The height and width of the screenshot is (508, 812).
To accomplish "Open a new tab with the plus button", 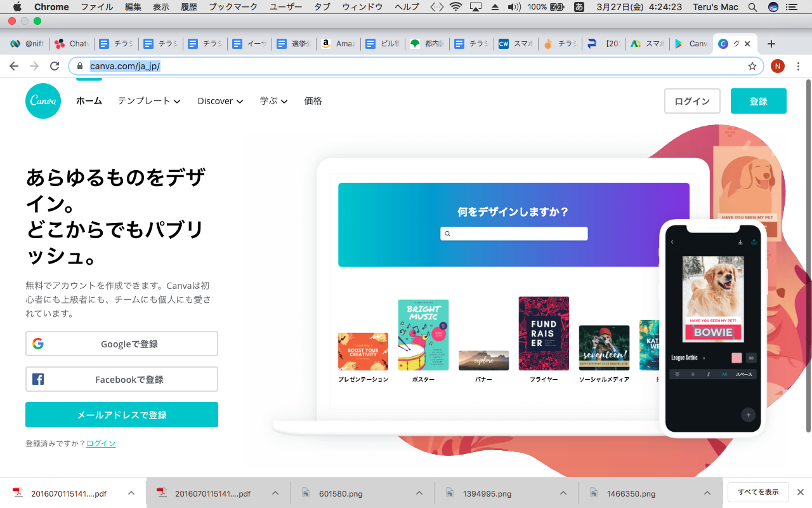I will [771, 44].
